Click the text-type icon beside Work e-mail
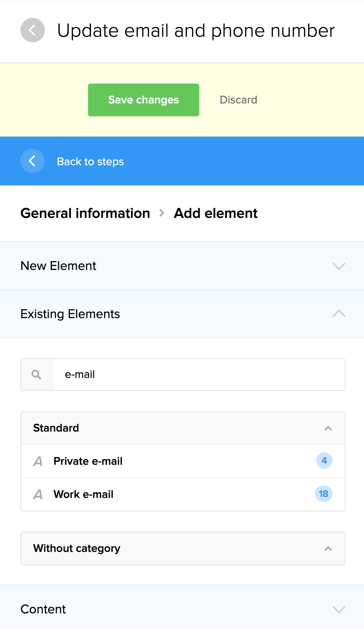The image size is (364, 629). (x=38, y=494)
